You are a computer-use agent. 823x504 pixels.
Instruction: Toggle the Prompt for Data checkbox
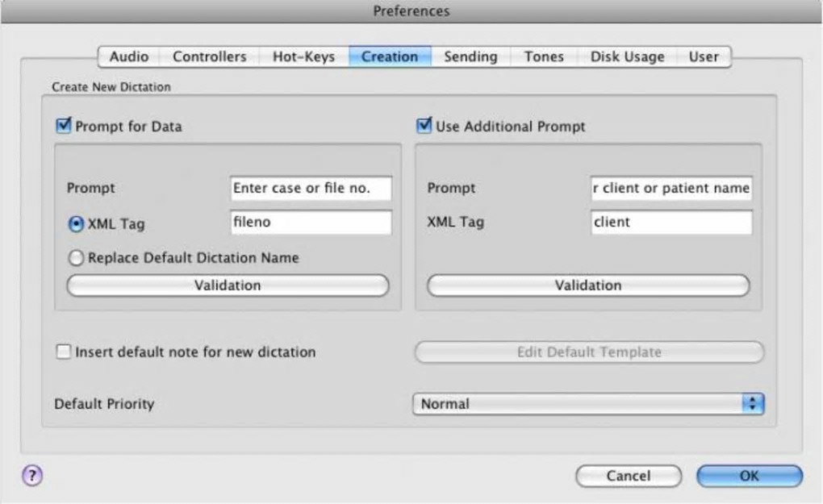[x=64, y=126]
